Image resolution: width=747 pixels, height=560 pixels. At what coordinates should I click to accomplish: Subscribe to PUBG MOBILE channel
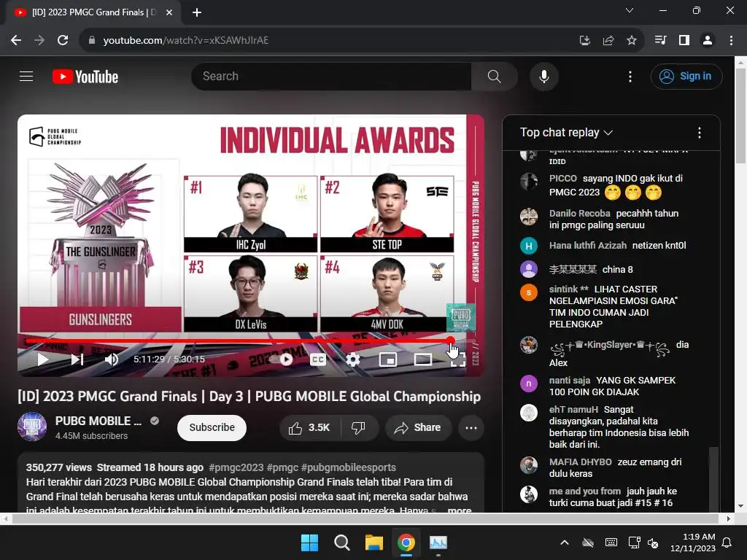pos(212,427)
